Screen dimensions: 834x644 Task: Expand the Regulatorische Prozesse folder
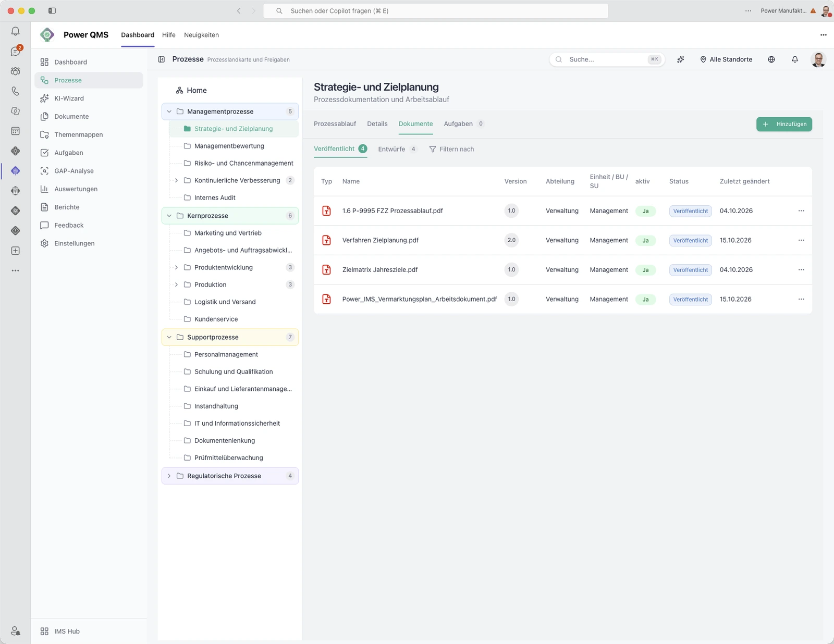[169, 476]
